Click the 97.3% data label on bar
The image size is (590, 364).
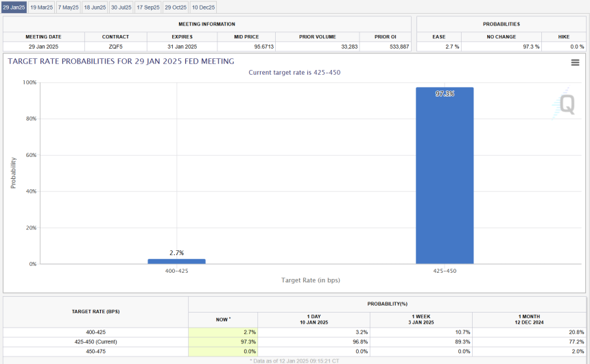(x=445, y=93)
